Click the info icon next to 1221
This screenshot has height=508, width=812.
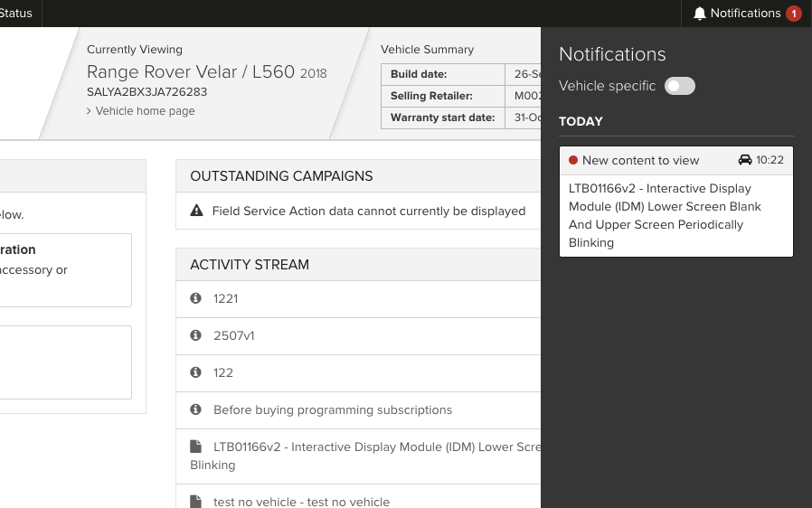pos(195,298)
